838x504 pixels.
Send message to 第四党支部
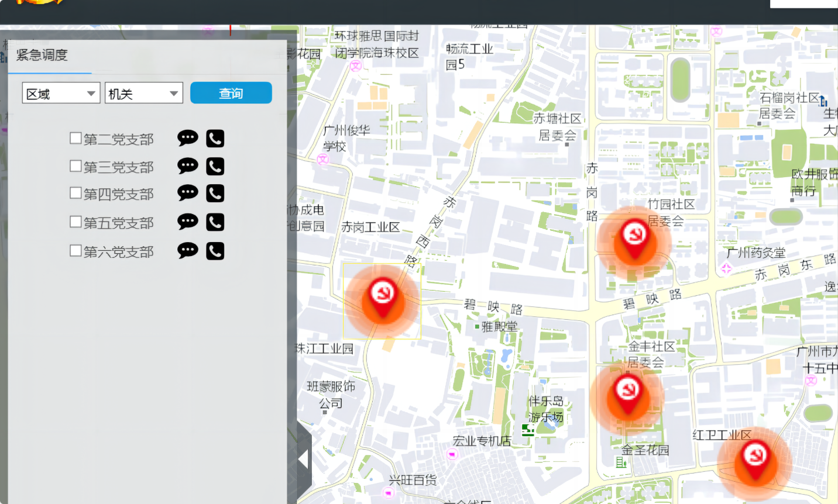click(x=188, y=193)
